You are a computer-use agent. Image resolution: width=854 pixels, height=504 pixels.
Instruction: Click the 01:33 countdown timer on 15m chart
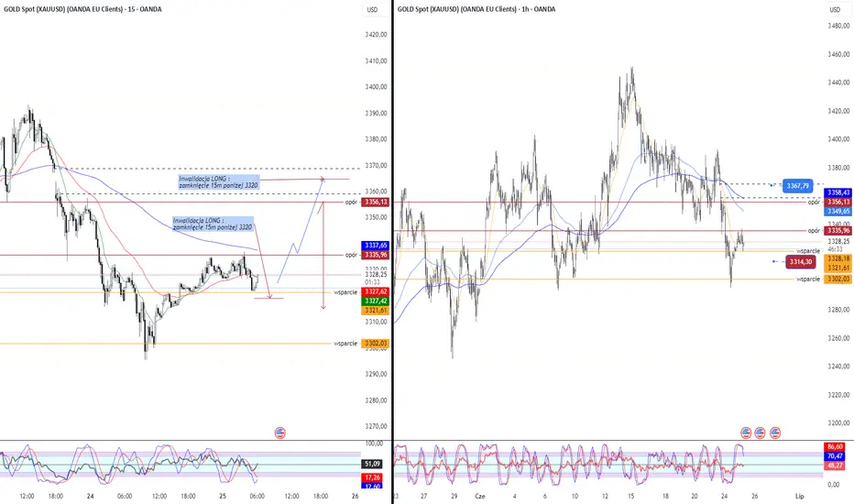click(373, 282)
